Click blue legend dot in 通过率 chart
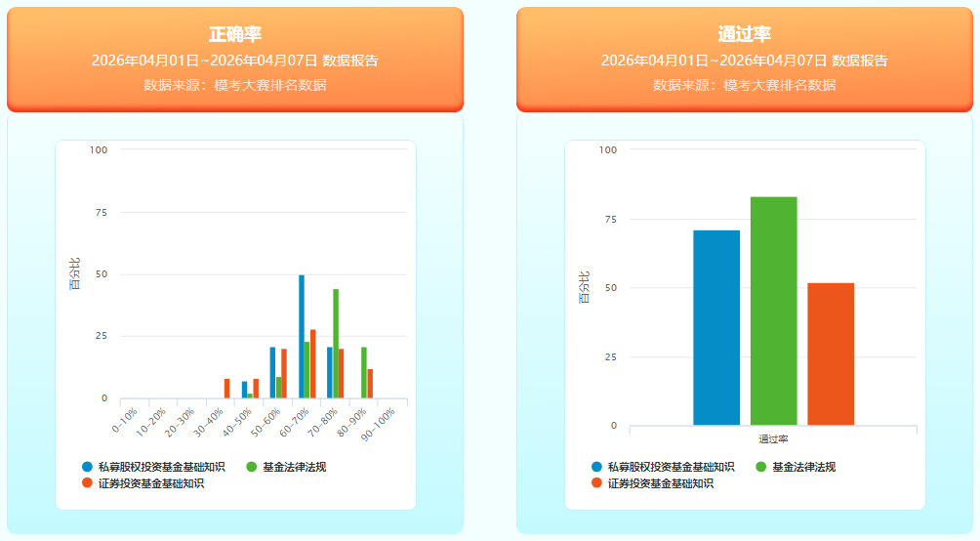Viewport: 980px width, 541px height. coord(597,467)
